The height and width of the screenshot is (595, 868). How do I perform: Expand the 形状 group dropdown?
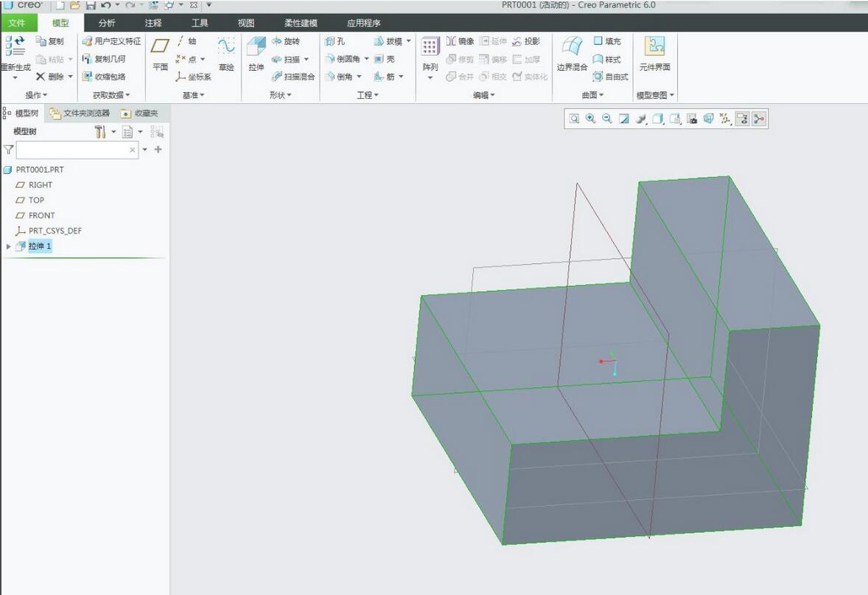pyautogui.click(x=281, y=95)
